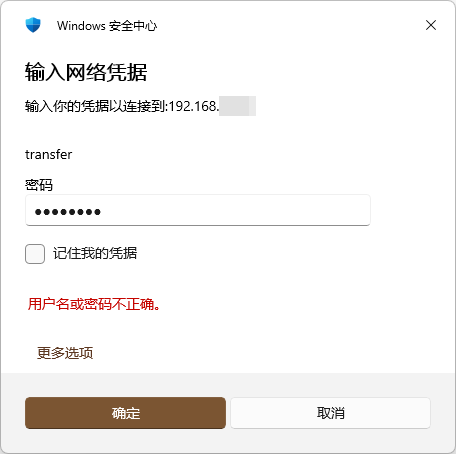Click the blue Windows Security shield icon

pyautogui.click(x=33, y=25)
